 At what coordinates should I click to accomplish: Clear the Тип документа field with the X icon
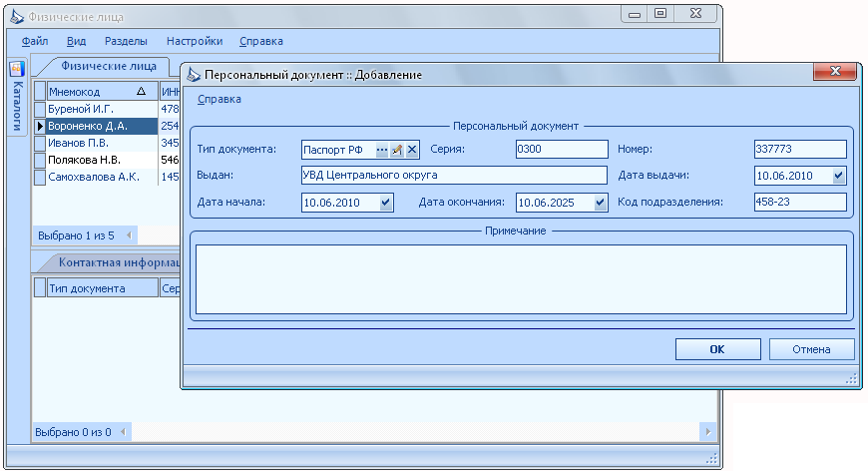pyautogui.click(x=412, y=150)
